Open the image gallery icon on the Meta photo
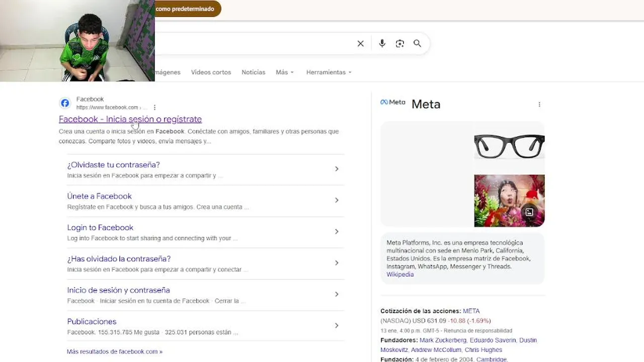 coord(529,212)
